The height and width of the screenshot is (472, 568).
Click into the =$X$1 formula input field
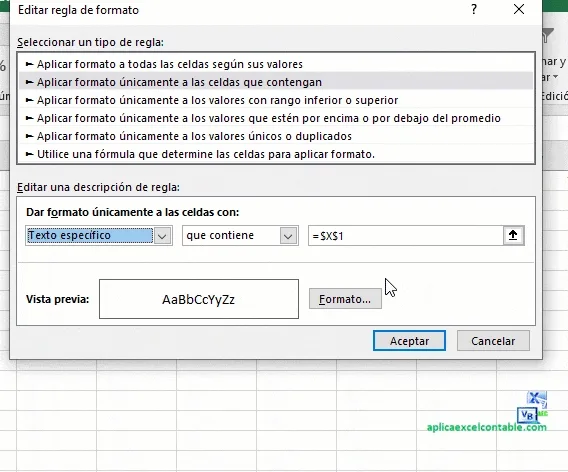click(x=406, y=235)
